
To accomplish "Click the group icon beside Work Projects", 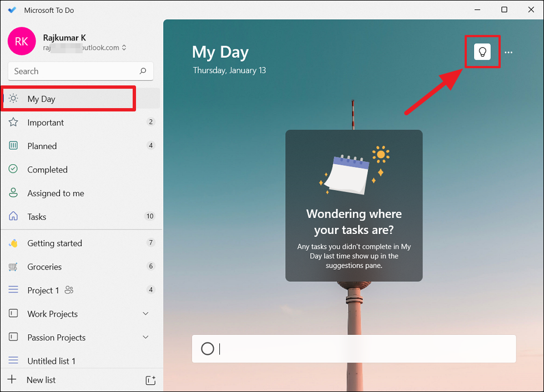I will click(x=13, y=314).
